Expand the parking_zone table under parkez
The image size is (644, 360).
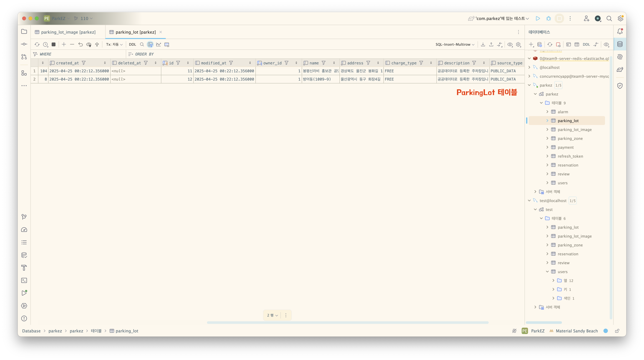tap(547, 138)
